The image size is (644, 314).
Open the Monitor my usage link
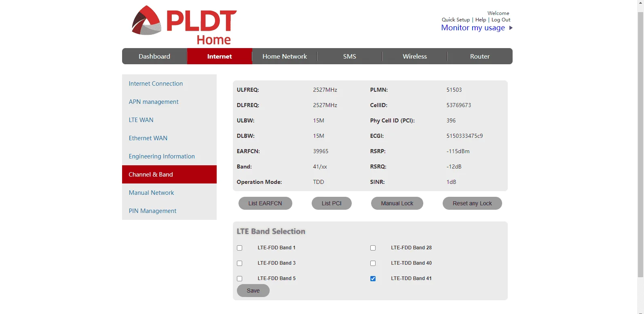click(x=473, y=28)
